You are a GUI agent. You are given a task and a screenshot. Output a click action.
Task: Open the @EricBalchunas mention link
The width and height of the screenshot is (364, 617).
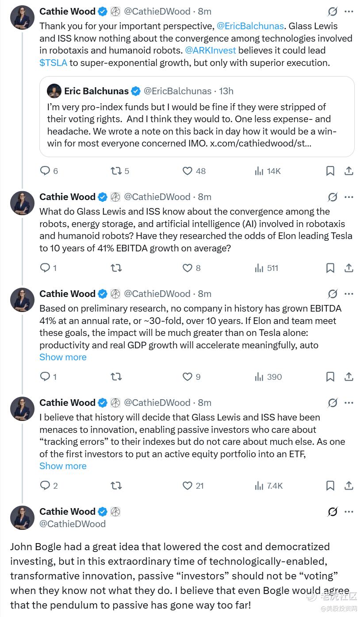pos(250,26)
